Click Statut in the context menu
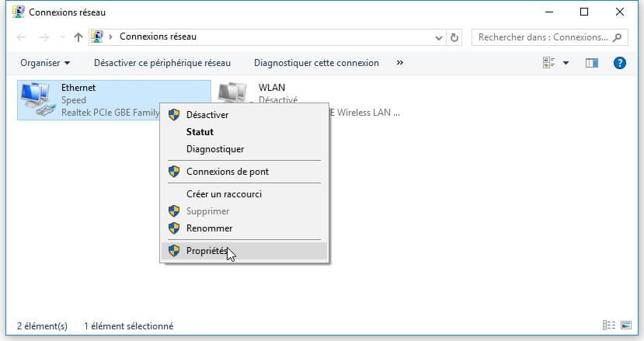Screen dimensions: 644x341 click(200, 132)
